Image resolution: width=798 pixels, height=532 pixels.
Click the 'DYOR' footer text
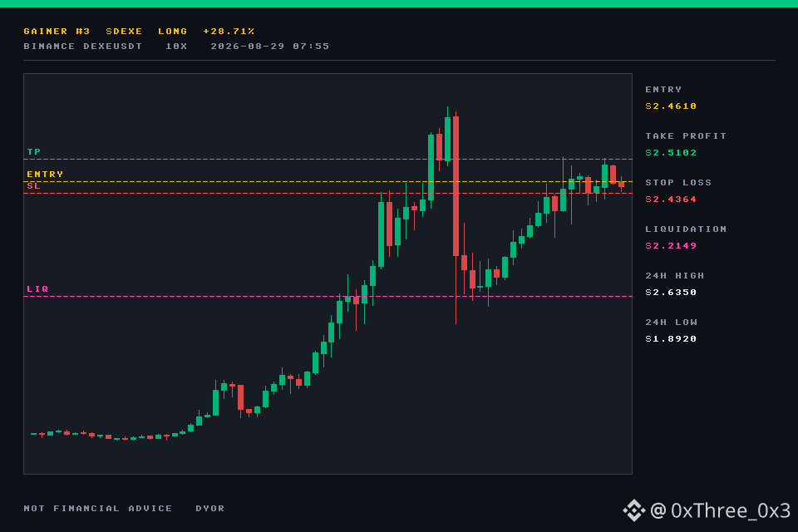209,509
